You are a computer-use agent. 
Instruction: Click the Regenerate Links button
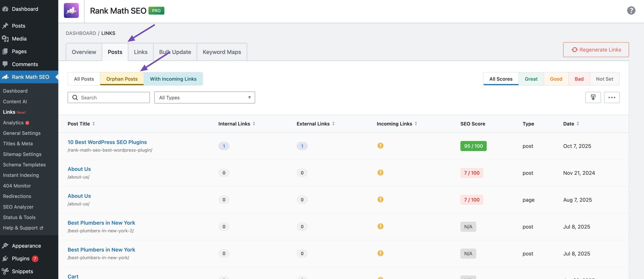coord(596,50)
